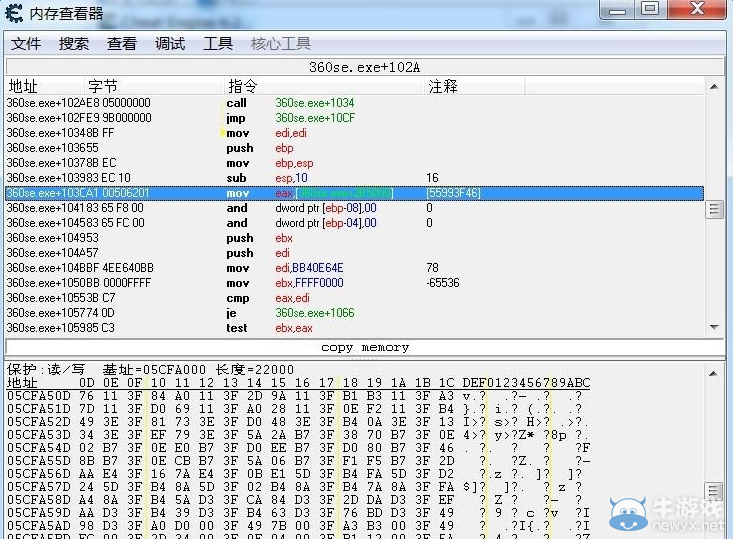Select the call 360se.exe+1034 instruction row
Viewport: 733px width, 539px height.
pos(354,103)
